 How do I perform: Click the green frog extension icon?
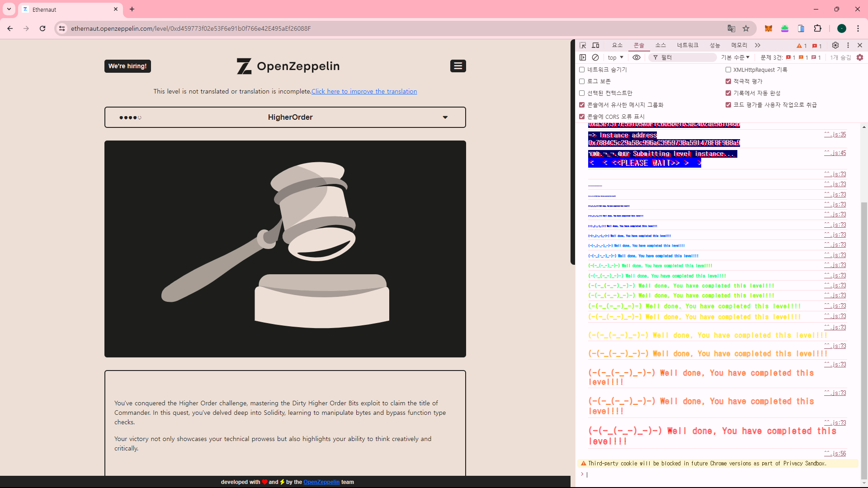click(785, 28)
